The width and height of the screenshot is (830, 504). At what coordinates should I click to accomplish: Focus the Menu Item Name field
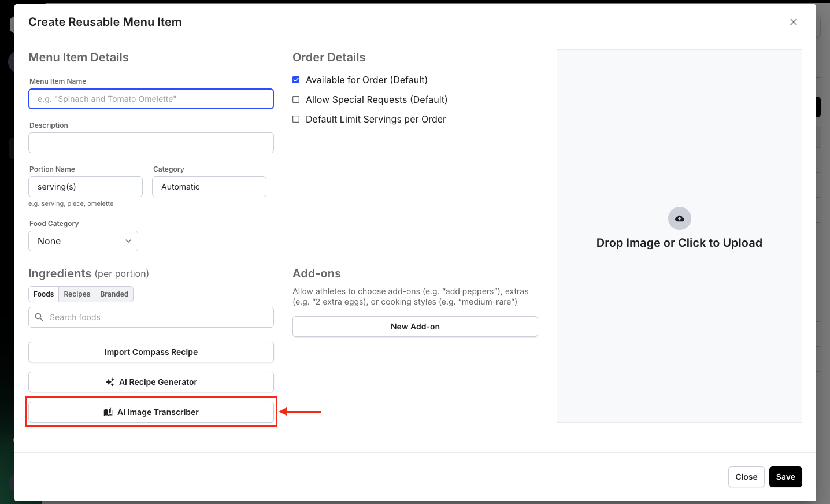(151, 99)
